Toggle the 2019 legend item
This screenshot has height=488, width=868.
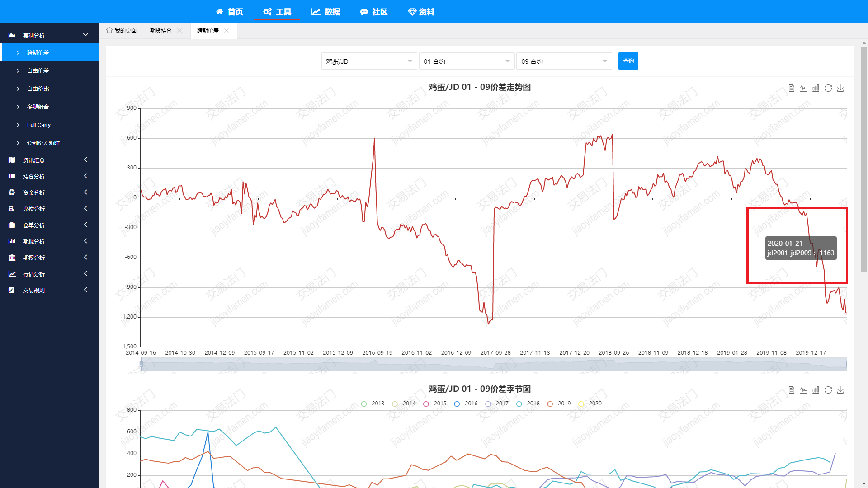coord(558,404)
